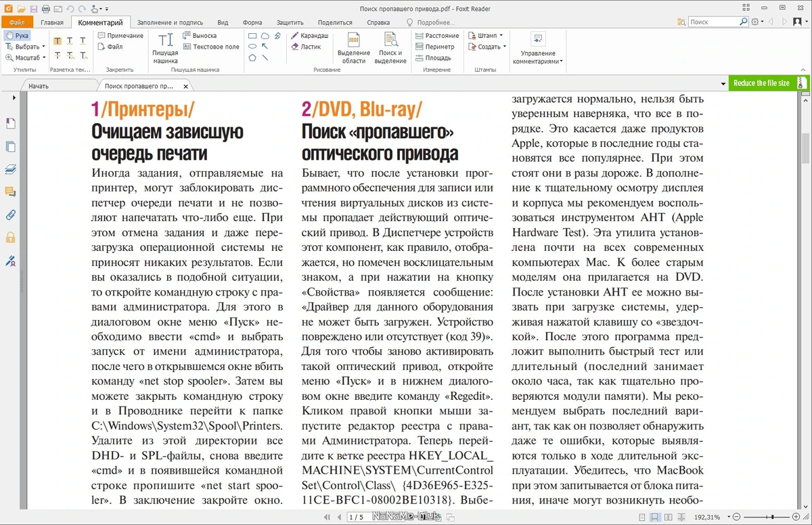This screenshot has width=812, height=525.
Task: Select the Текстовое поле text box tool
Action: click(211, 47)
